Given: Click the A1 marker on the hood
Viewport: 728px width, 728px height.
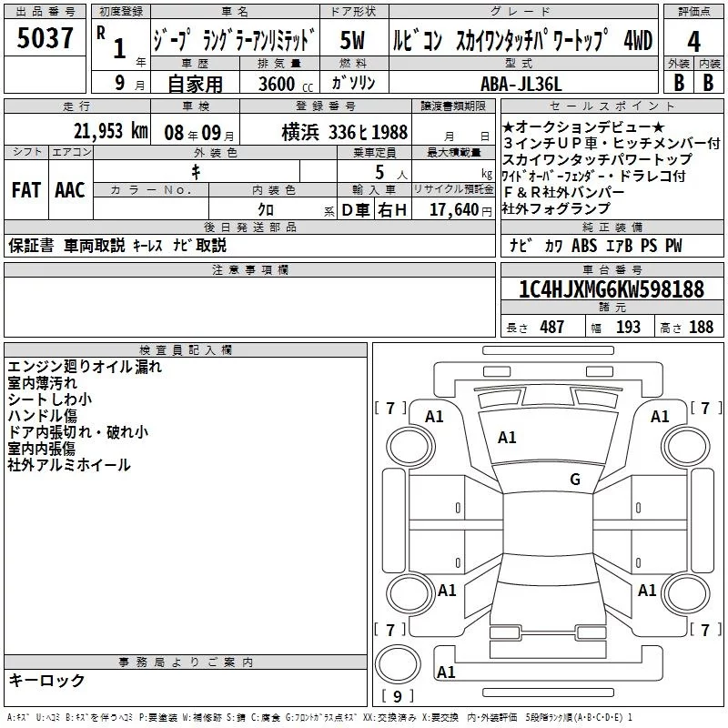Looking at the screenshot, I should (507, 438).
